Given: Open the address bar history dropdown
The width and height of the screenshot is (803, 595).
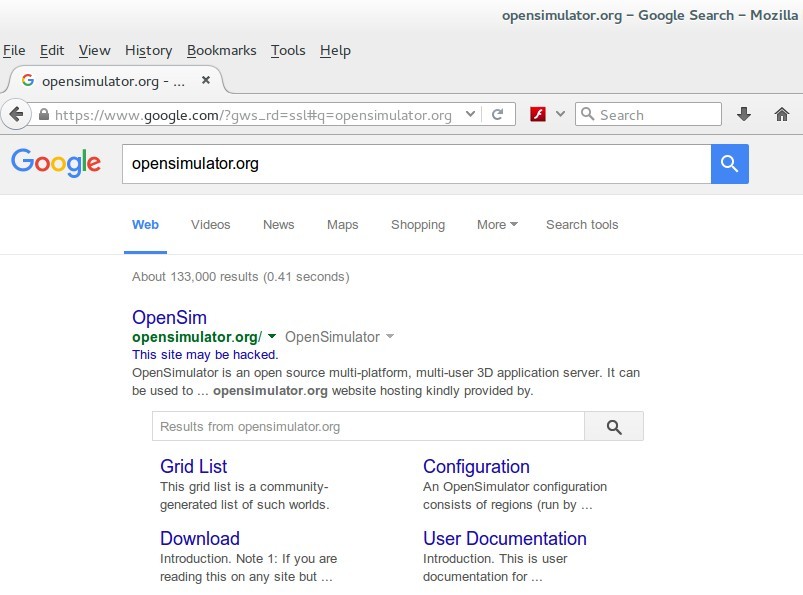Looking at the screenshot, I should tap(470, 114).
